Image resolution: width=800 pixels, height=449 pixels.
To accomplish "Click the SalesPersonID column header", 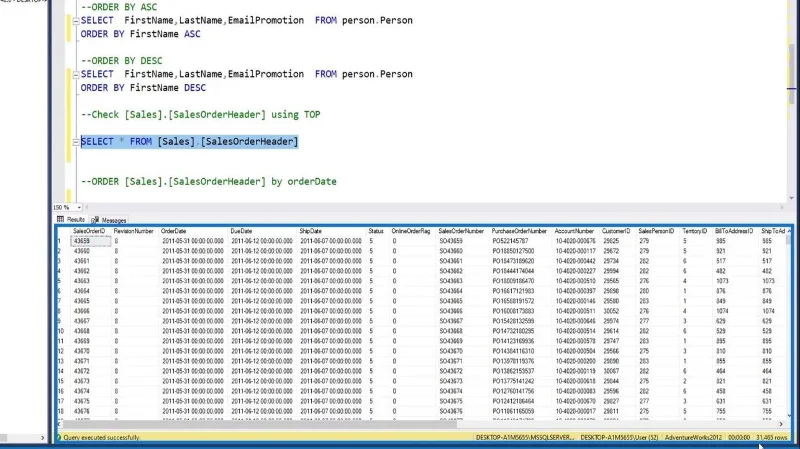I will coord(656,231).
